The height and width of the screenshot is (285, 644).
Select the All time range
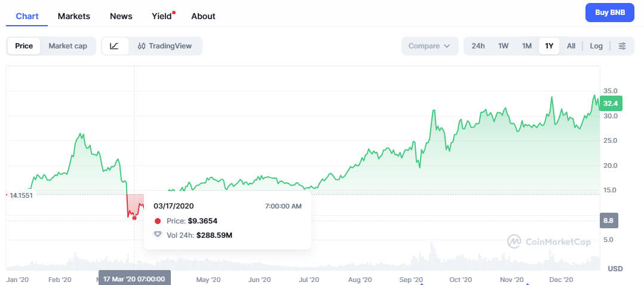(x=571, y=46)
